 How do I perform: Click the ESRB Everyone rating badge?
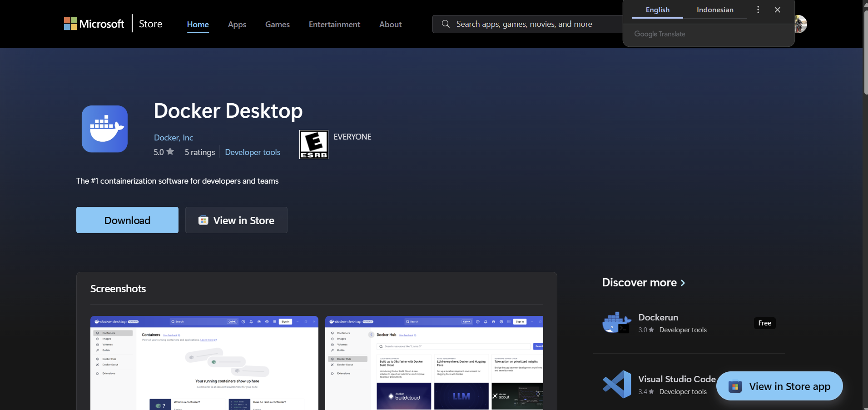click(313, 145)
